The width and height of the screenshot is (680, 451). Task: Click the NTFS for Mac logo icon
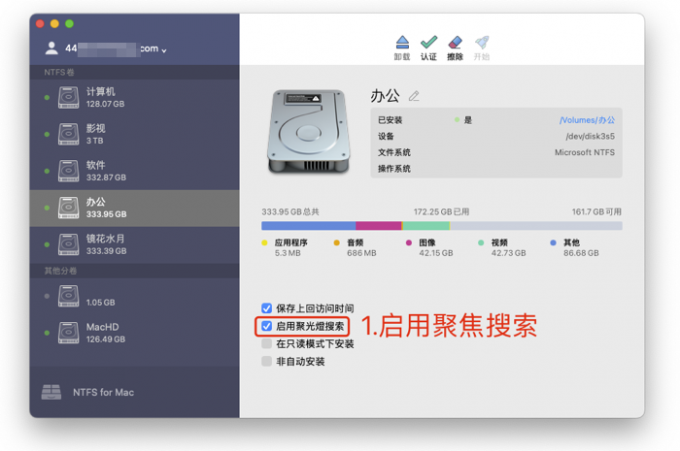(x=51, y=392)
